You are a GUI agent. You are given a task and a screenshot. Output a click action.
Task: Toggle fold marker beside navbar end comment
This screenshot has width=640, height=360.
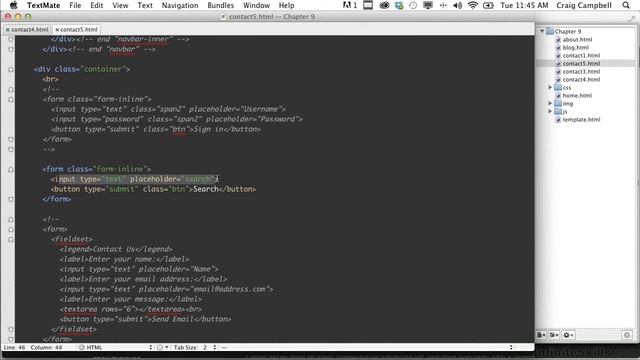point(11,49)
